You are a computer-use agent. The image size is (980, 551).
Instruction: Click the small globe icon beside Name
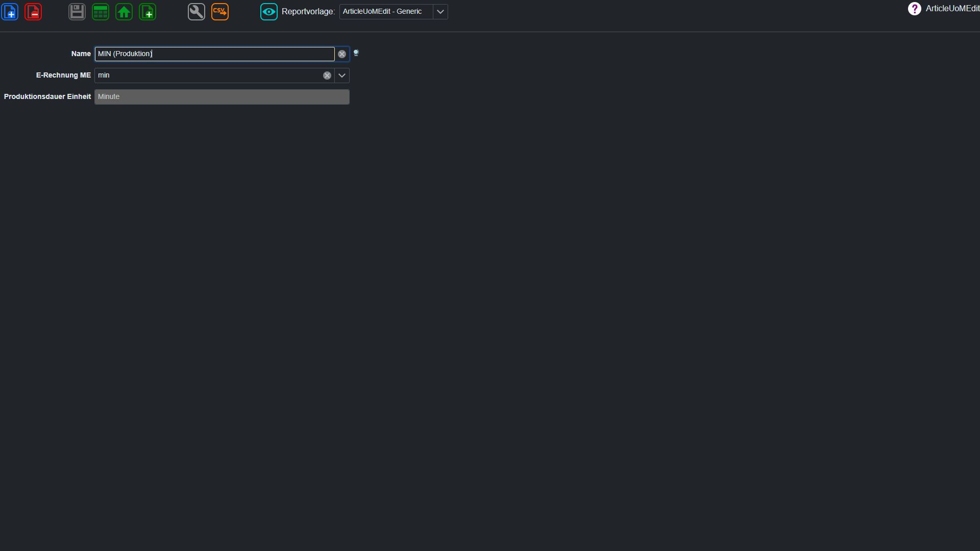356,53
